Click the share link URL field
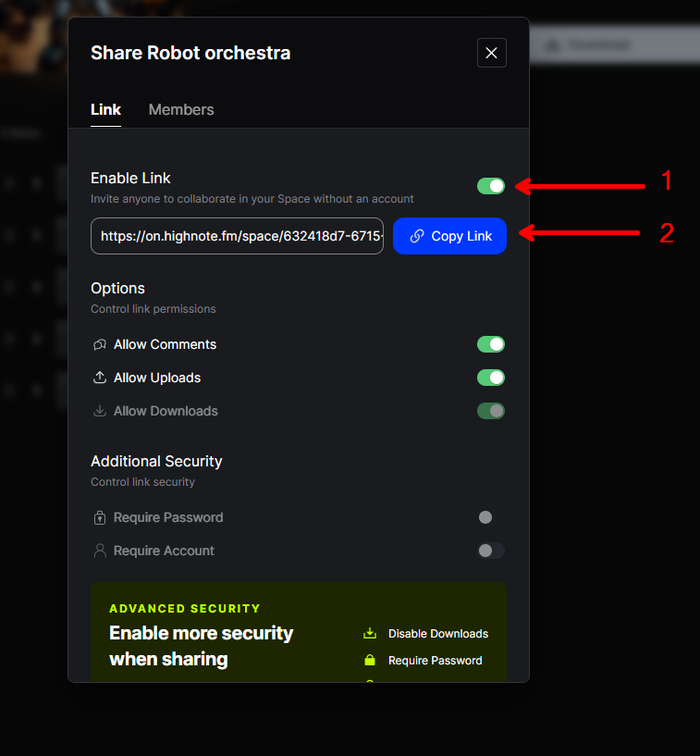 tap(237, 236)
